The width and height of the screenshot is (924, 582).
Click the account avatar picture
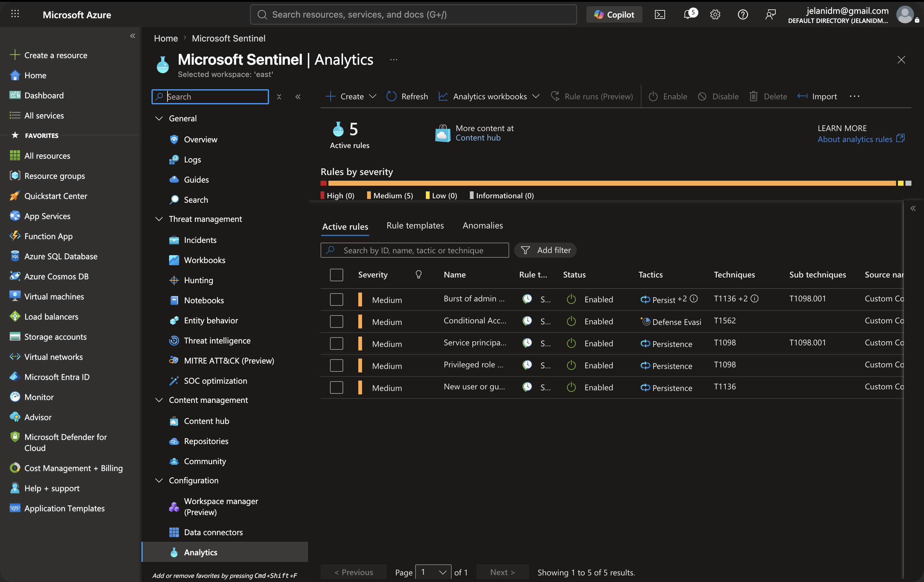click(x=905, y=14)
